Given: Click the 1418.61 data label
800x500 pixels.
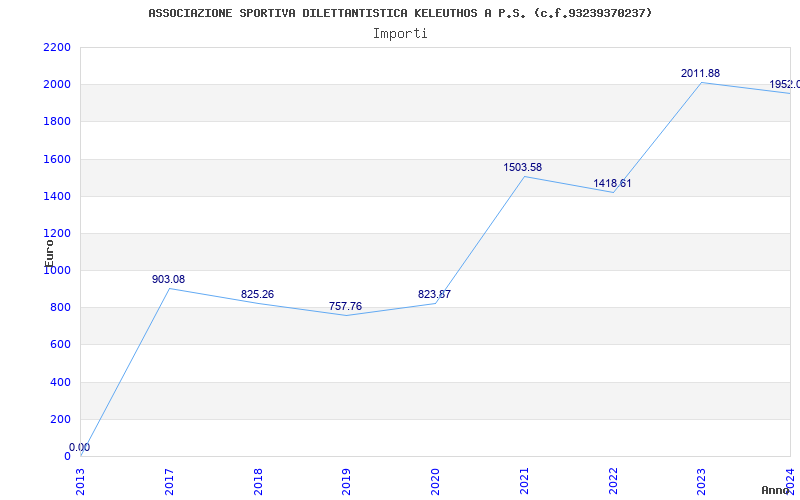Looking at the screenshot, I should (612, 183).
